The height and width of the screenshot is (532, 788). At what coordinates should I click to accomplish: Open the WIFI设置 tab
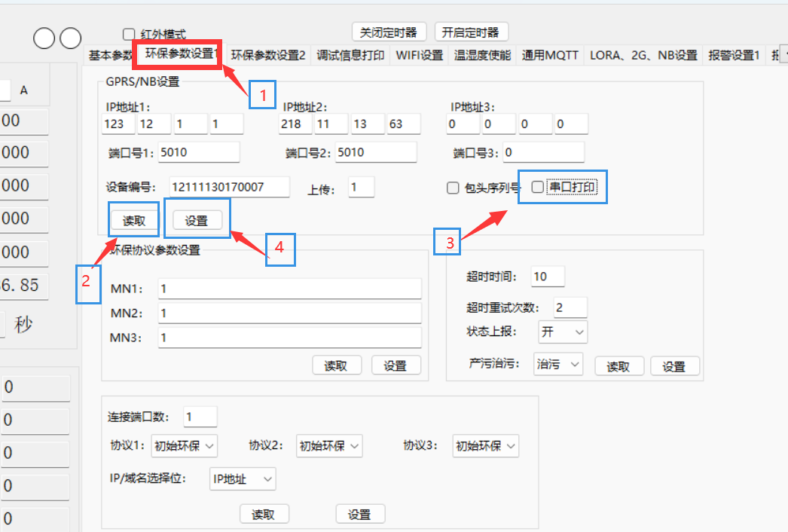coord(420,55)
